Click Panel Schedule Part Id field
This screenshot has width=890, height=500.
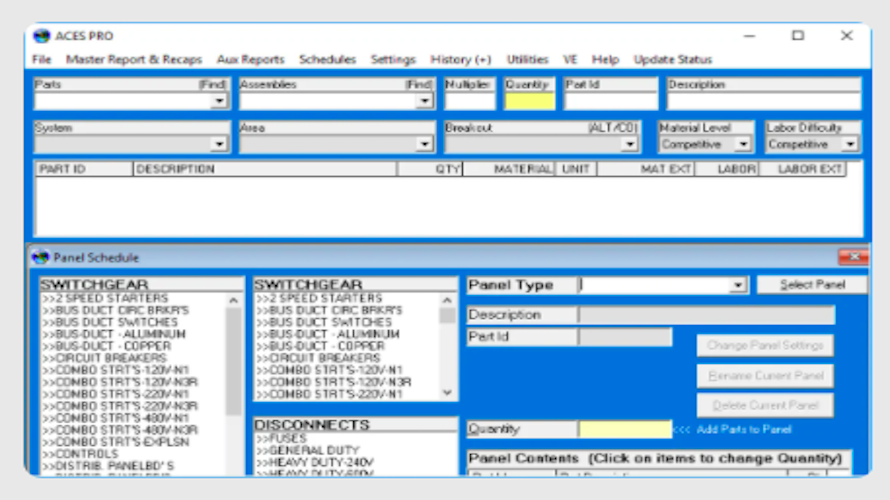[625, 337]
